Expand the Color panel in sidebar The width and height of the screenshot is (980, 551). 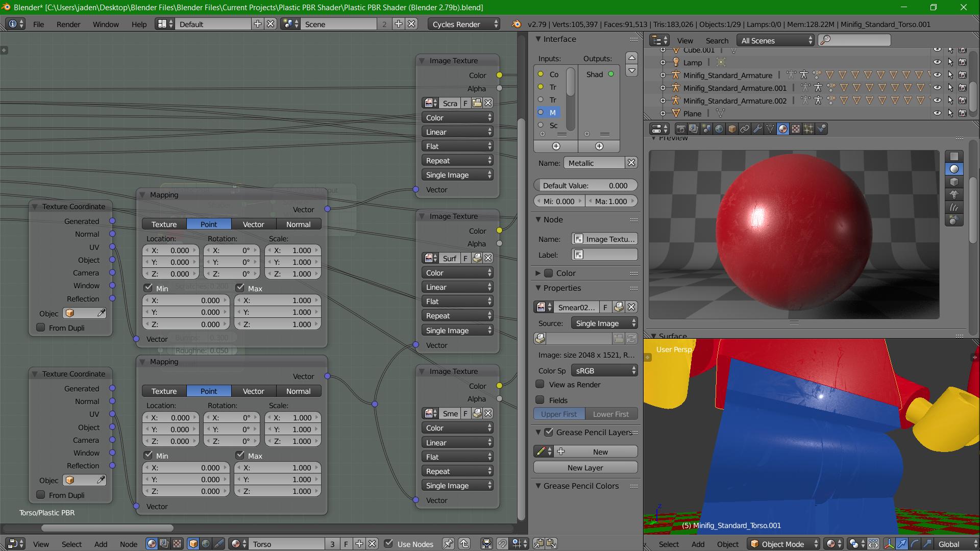[x=538, y=273]
